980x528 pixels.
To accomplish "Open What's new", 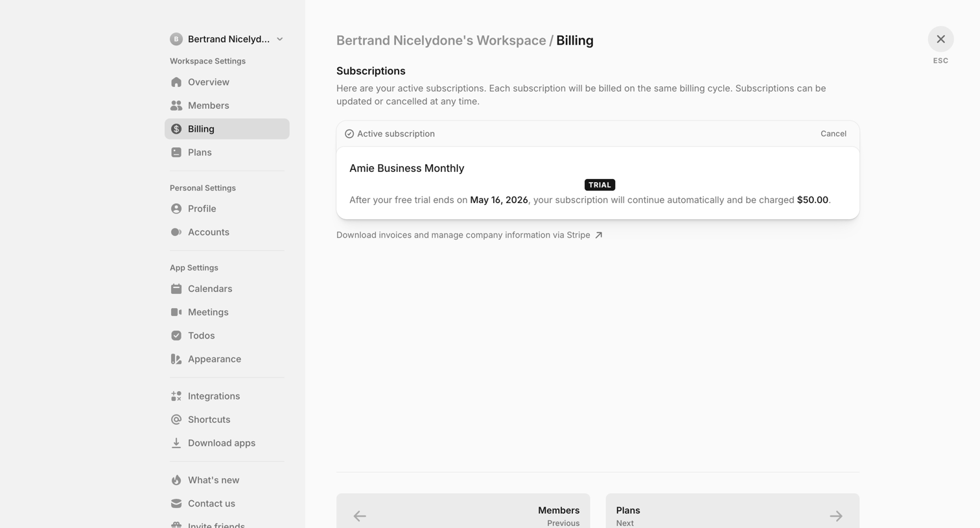I will pos(227,480).
